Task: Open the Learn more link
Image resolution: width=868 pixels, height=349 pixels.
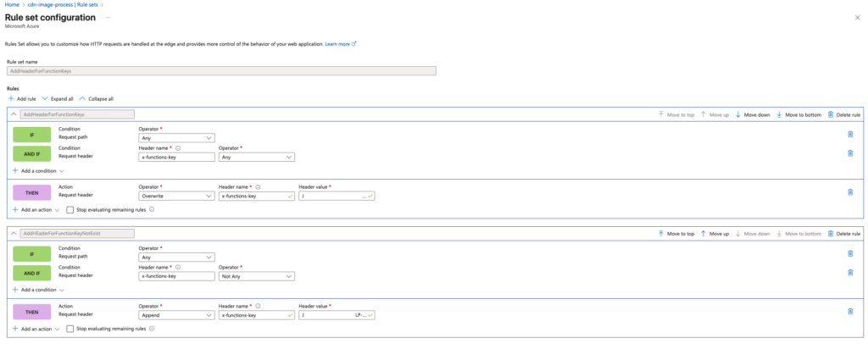Action: [x=340, y=43]
